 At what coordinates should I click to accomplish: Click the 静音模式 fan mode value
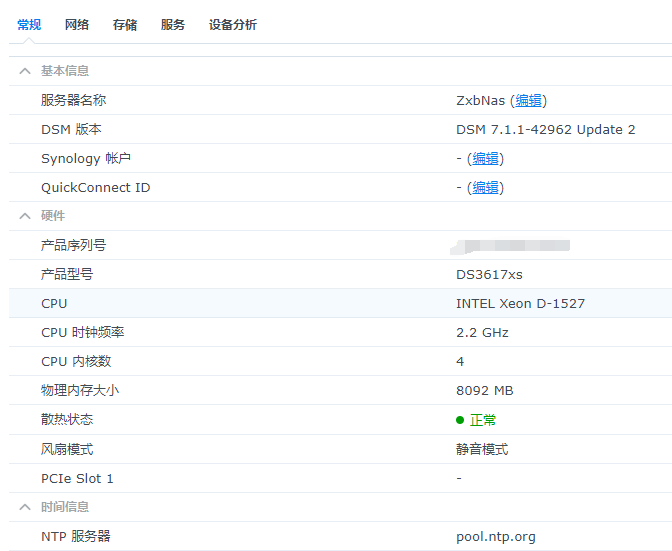pos(482,449)
